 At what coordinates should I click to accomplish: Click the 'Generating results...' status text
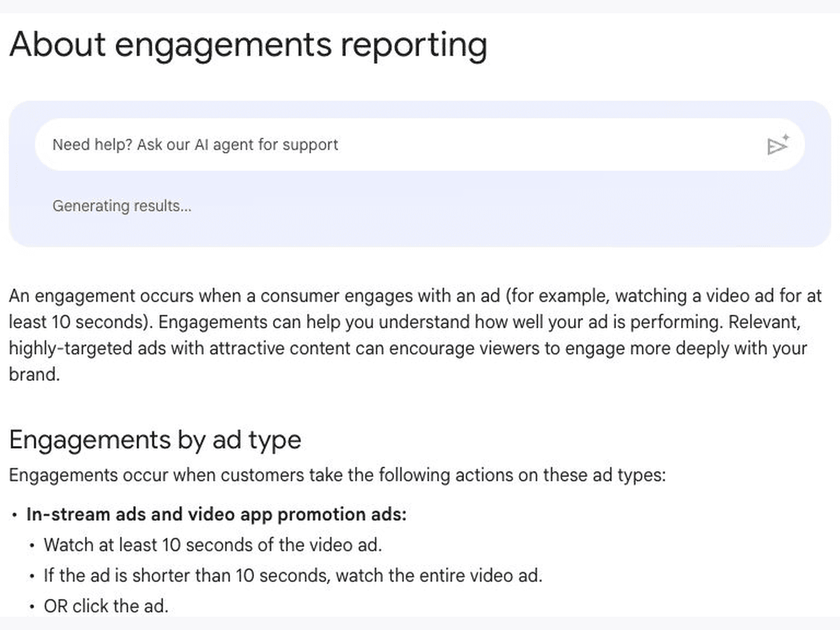click(x=122, y=206)
